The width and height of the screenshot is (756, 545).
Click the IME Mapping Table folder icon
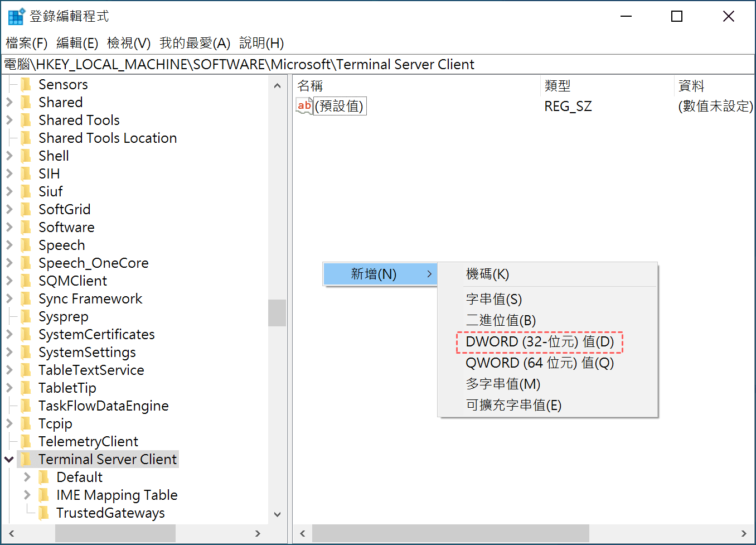coord(43,495)
